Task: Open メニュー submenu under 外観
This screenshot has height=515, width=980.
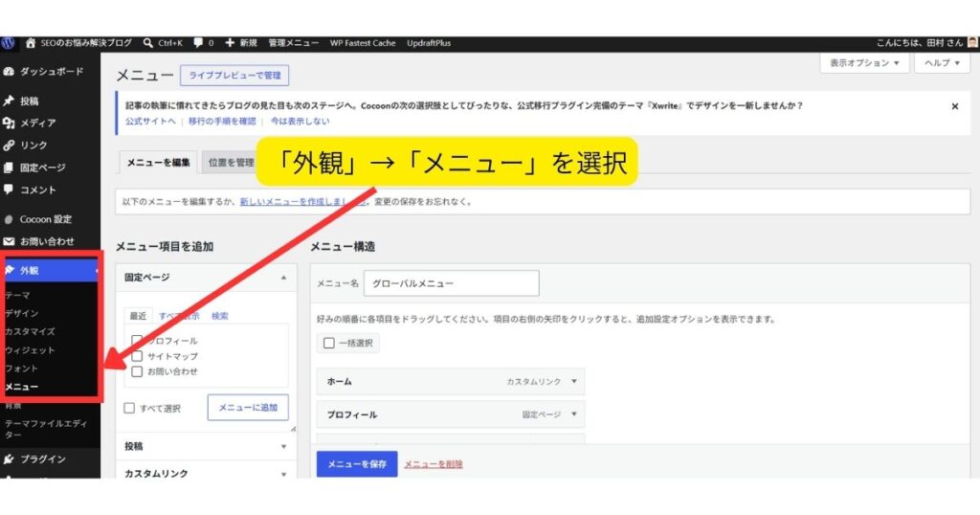Action: point(22,387)
